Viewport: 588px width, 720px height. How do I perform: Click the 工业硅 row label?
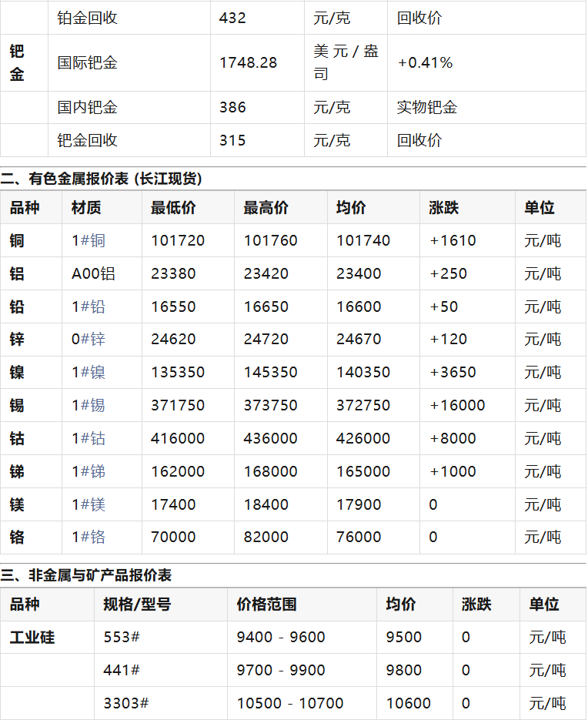point(32,638)
